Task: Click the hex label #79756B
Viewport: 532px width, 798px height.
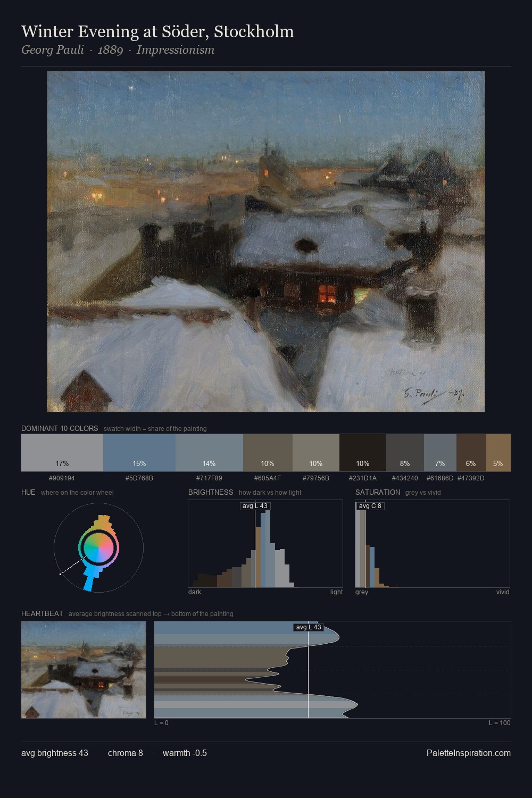Action: 316,478
